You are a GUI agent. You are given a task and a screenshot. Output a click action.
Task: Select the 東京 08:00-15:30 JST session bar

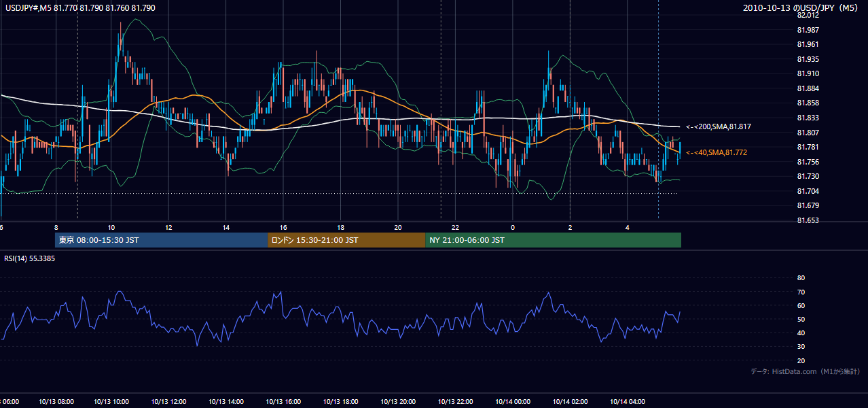click(161, 240)
